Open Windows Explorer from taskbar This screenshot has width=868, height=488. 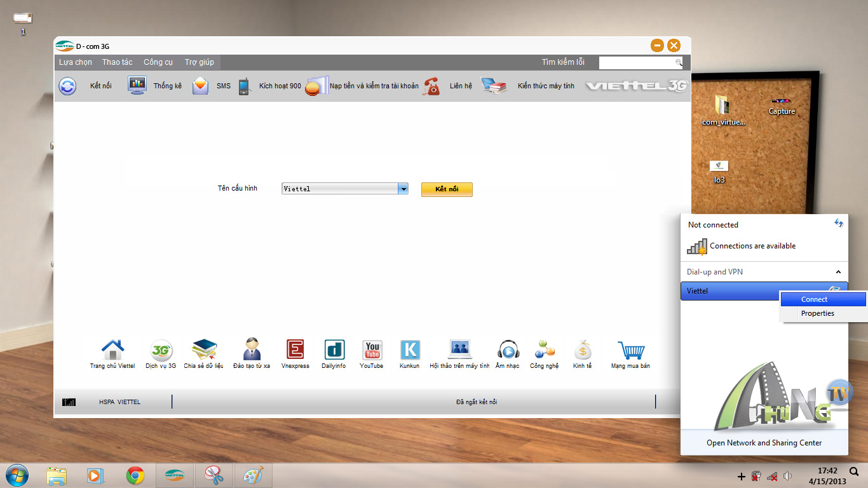click(57, 475)
